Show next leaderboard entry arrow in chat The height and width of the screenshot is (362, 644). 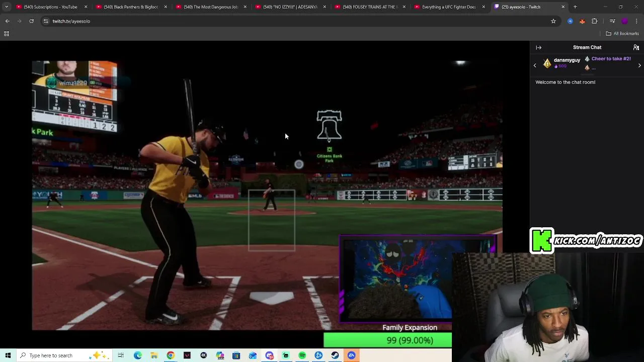click(639, 65)
